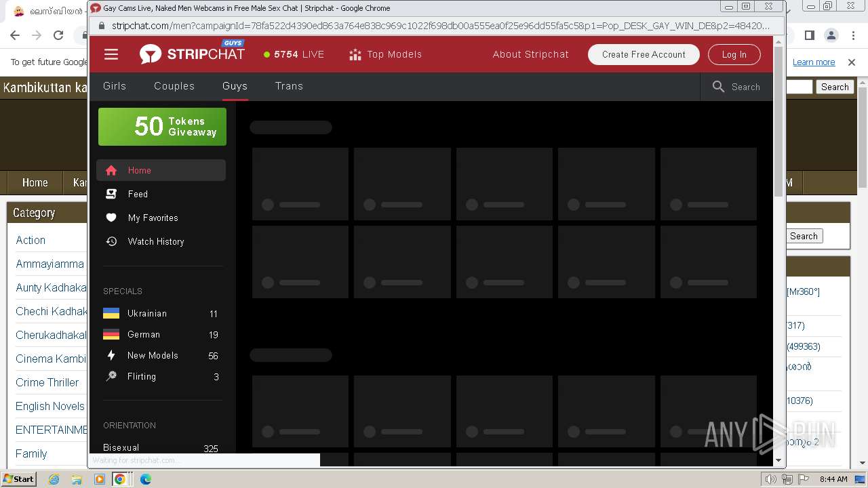Open About Stripchat link
868x488 pixels.
click(531, 54)
